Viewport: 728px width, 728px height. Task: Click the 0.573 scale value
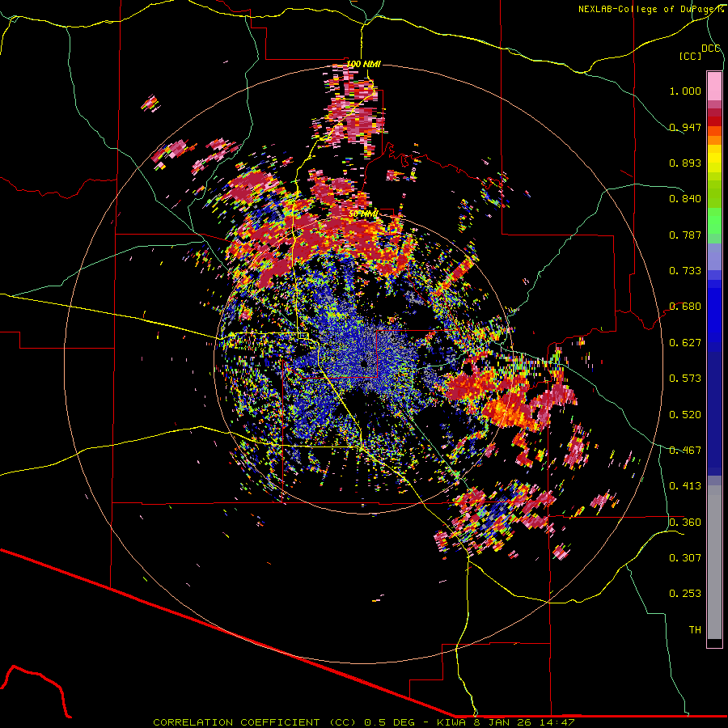(x=685, y=379)
